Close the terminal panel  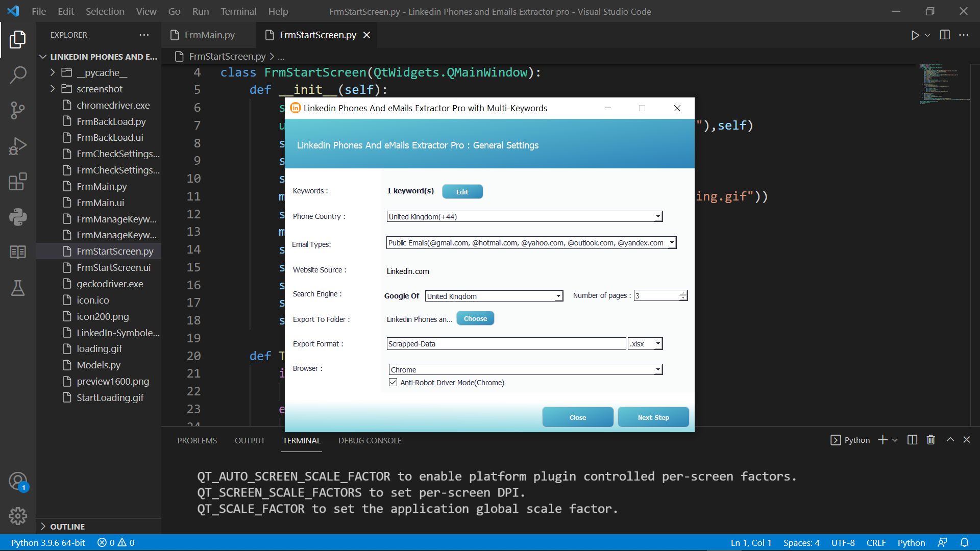point(967,440)
